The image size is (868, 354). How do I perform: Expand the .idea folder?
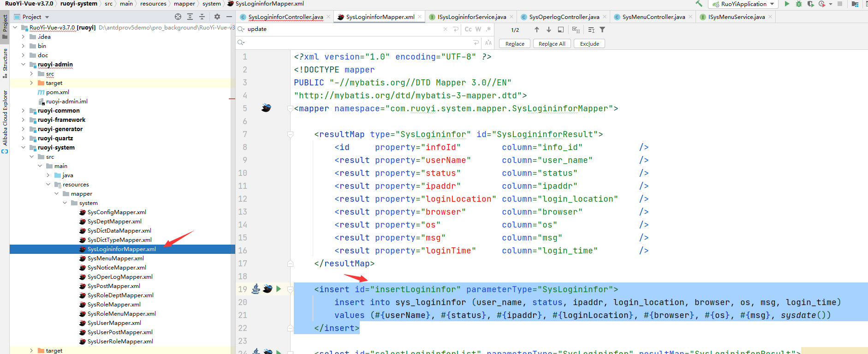23,36
